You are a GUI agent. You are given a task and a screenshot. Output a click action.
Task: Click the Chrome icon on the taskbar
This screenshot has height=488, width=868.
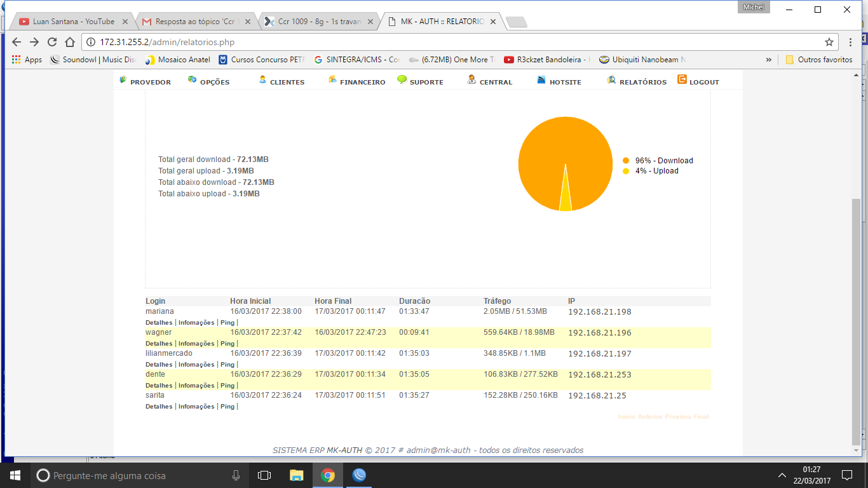(328, 475)
